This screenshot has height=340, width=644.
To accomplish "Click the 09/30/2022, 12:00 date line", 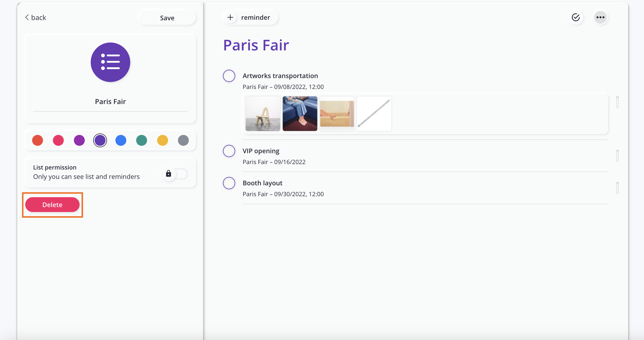I will (x=299, y=194).
